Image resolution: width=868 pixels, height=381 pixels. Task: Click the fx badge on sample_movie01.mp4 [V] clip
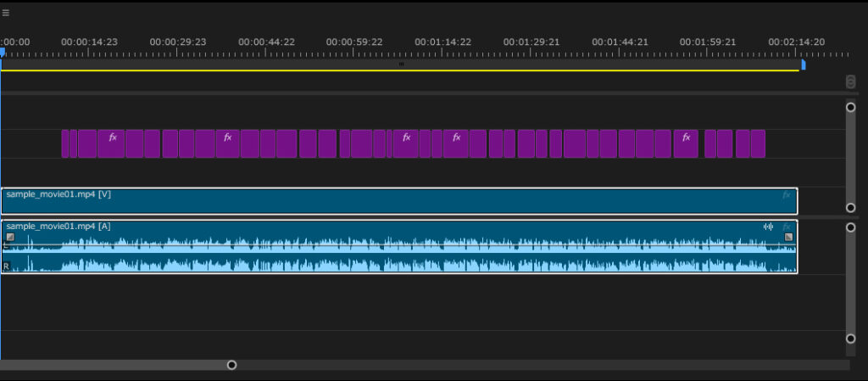(x=786, y=195)
